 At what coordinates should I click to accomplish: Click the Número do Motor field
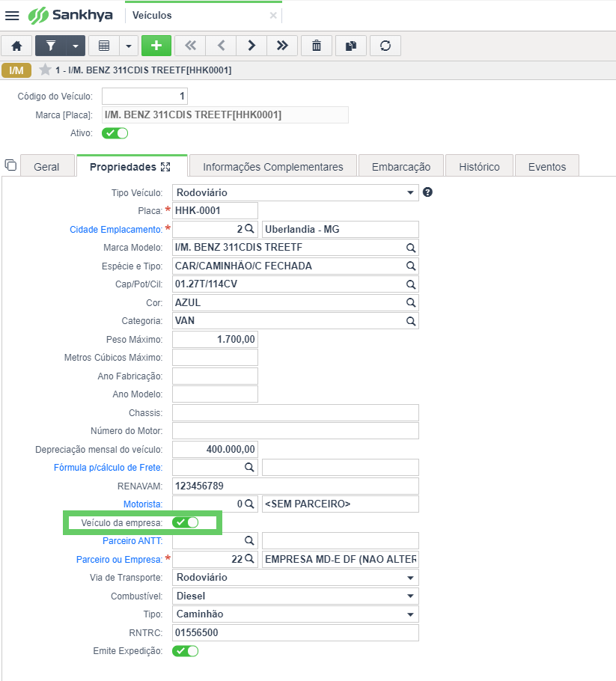tap(296, 431)
